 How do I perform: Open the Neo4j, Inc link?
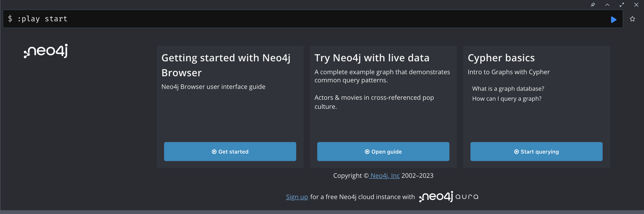tap(384, 176)
